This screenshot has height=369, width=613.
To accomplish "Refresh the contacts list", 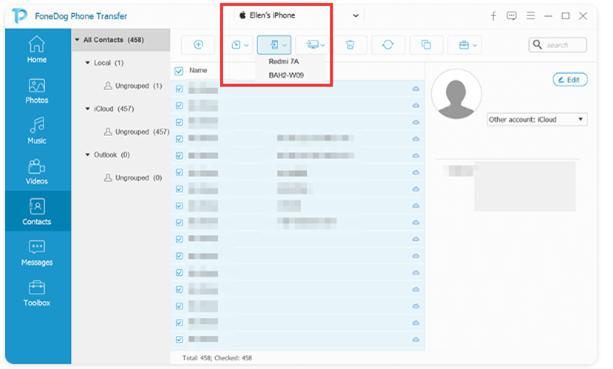I will click(388, 45).
